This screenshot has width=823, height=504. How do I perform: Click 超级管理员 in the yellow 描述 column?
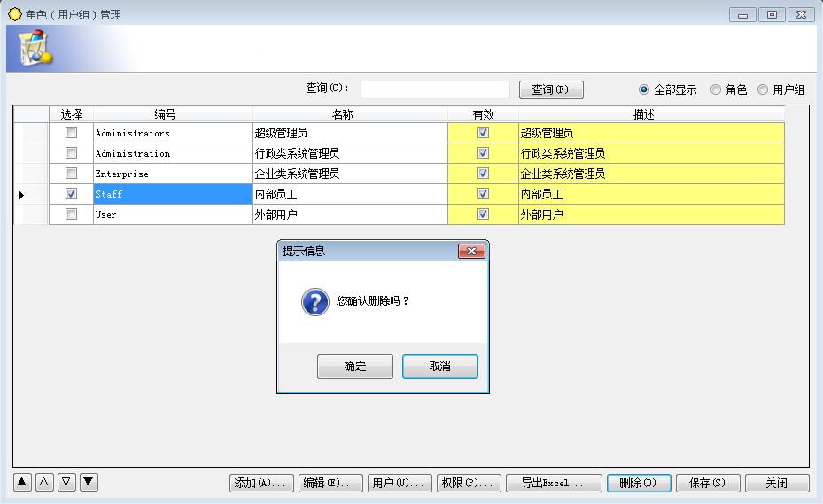(651, 133)
